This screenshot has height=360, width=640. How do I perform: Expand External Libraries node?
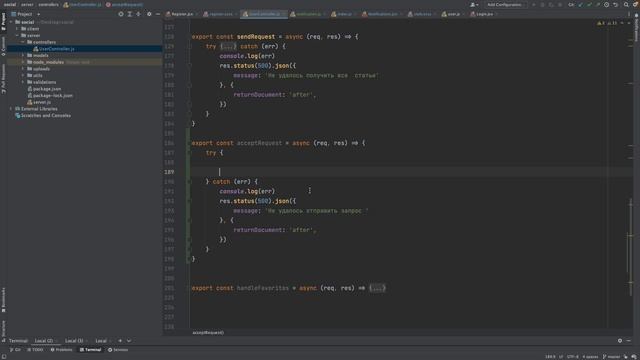(x=11, y=109)
